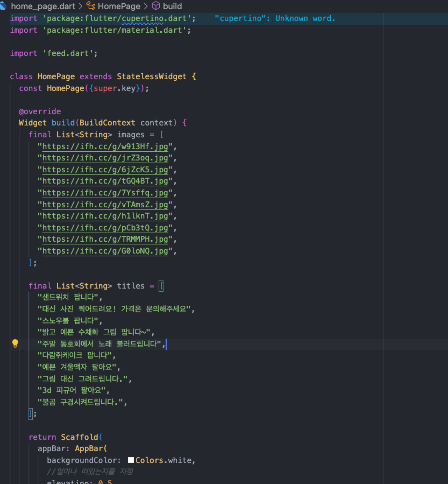Click the highlighted opening bracket after titles =

[161, 286]
